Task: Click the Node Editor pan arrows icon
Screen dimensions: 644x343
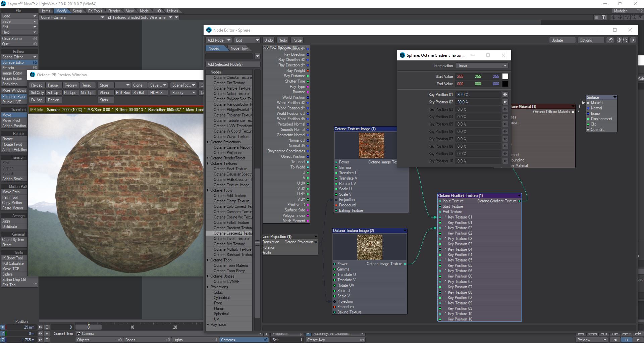Action: (x=619, y=40)
